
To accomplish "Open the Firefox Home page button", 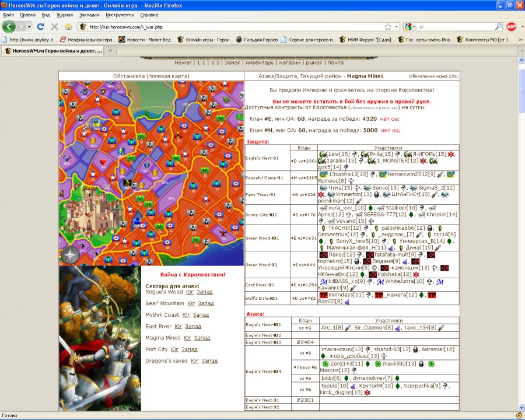I will pyautogui.click(x=68, y=26).
